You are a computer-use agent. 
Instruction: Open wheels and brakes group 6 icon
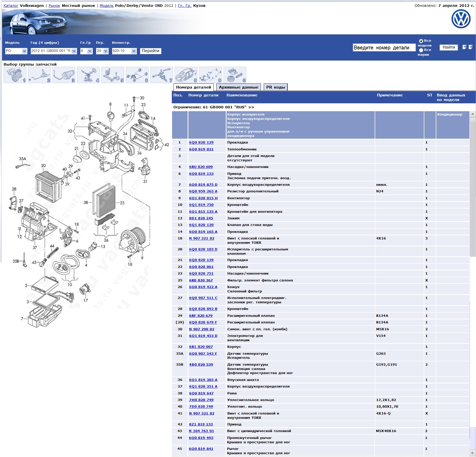(137, 75)
